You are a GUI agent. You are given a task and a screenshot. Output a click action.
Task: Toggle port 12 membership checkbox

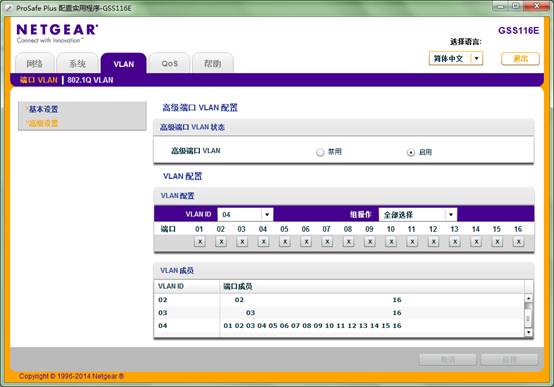point(434,242)
